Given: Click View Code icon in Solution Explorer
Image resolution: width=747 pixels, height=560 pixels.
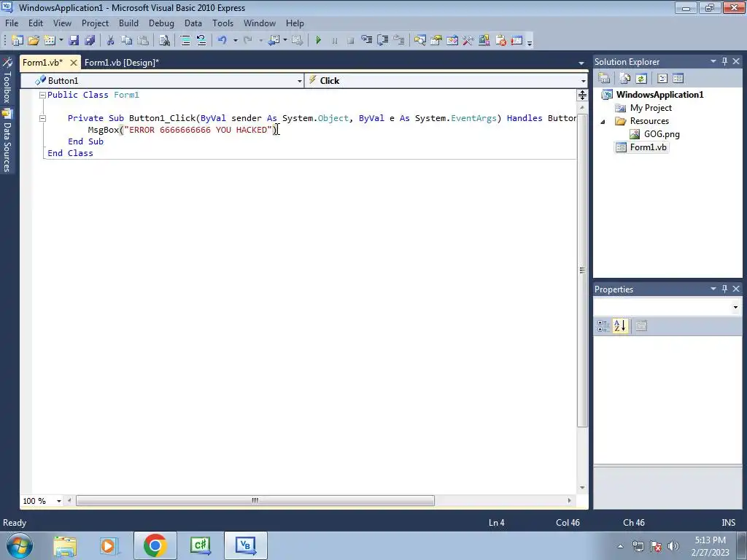Looking at the screenshot, I should [662, 78].
